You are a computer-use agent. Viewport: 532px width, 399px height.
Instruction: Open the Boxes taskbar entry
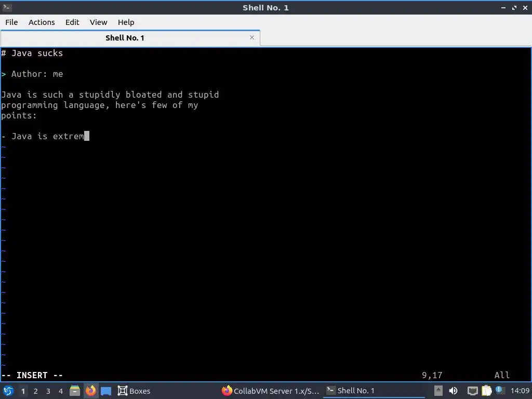[134, 391]
